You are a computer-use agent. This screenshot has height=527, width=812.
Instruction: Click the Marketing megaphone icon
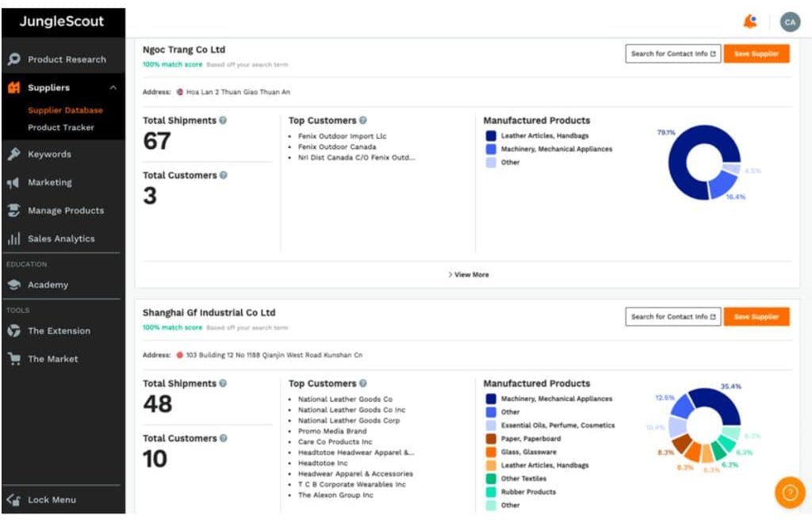click(x=13, y=182)
